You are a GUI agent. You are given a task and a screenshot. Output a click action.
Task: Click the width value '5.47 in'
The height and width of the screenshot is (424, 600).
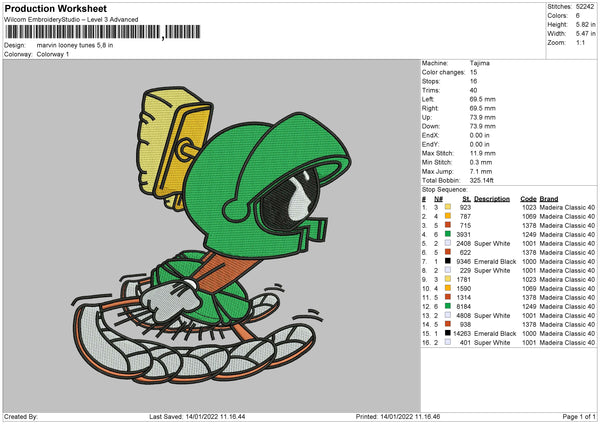point(585,34)
